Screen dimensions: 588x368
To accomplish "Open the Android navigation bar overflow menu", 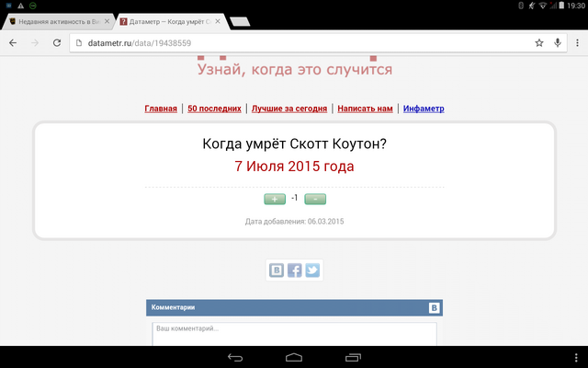I will tap(576, 358).
